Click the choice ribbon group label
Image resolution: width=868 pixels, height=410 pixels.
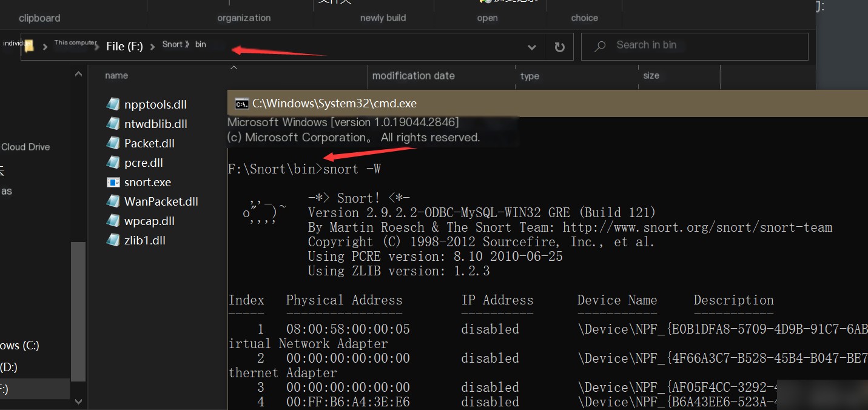[x=584, y=18]
